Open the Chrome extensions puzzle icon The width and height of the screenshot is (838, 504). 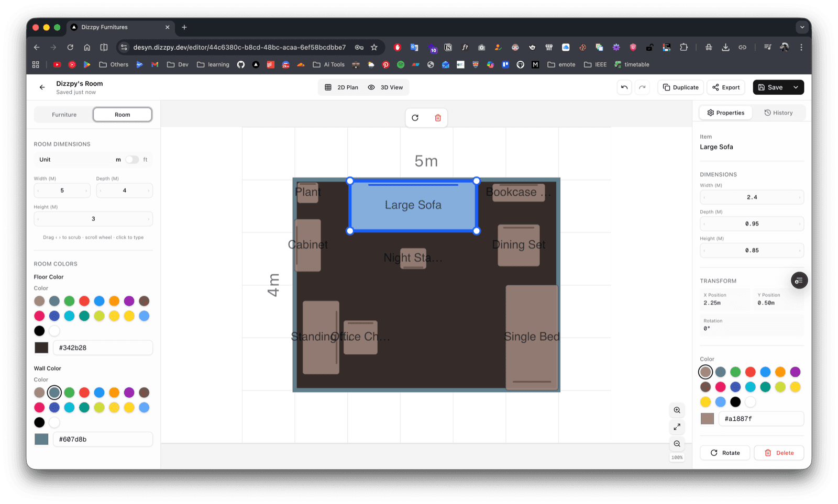tap(683, 47)
